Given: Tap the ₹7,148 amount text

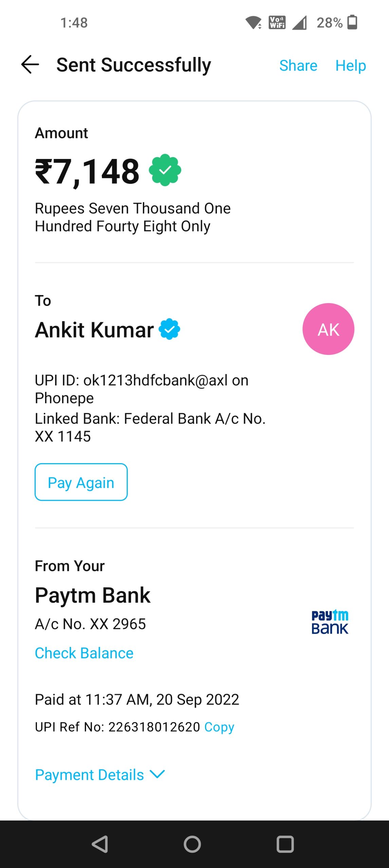Looking at the screenshot, I should click(87, 172).
